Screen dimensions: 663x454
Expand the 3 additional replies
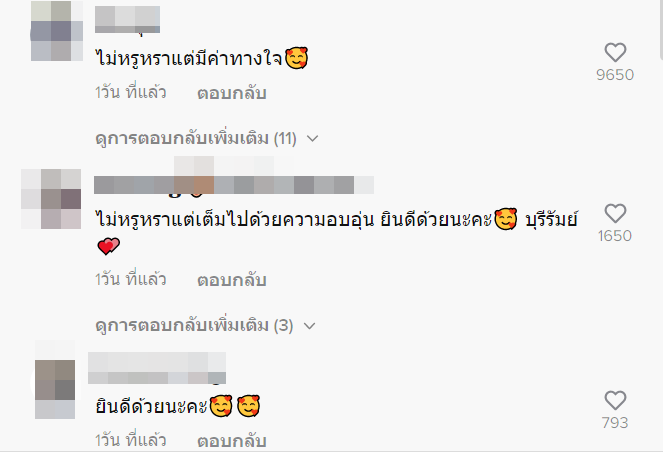point(205,325)
